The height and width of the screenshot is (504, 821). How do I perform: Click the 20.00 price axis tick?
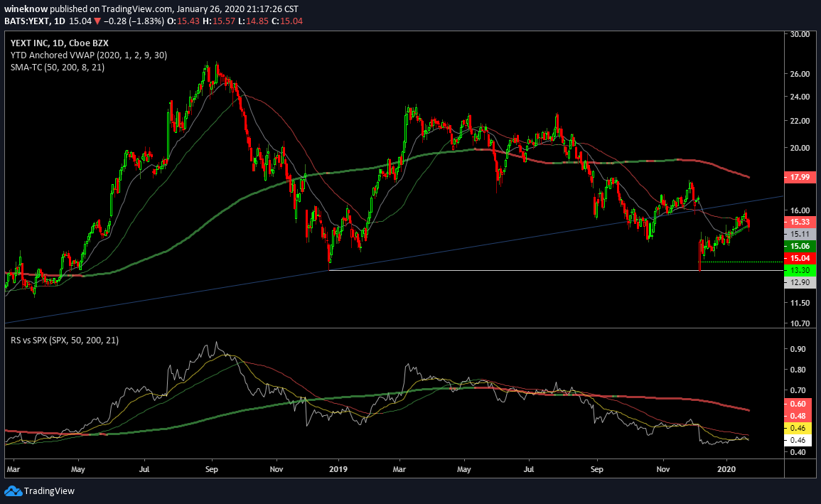[800, 148]
